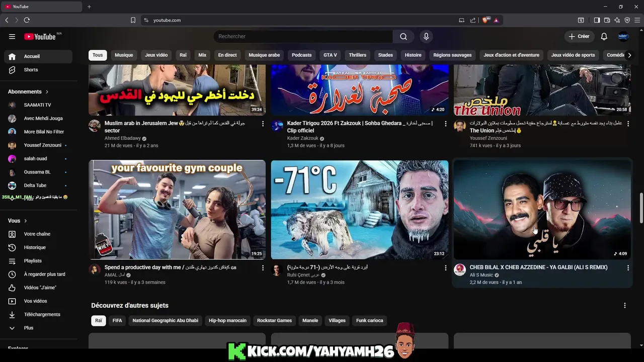This screenshot has height=362, width=644.
Task: Open the notifications bell
Action: [x=604, y=36]
